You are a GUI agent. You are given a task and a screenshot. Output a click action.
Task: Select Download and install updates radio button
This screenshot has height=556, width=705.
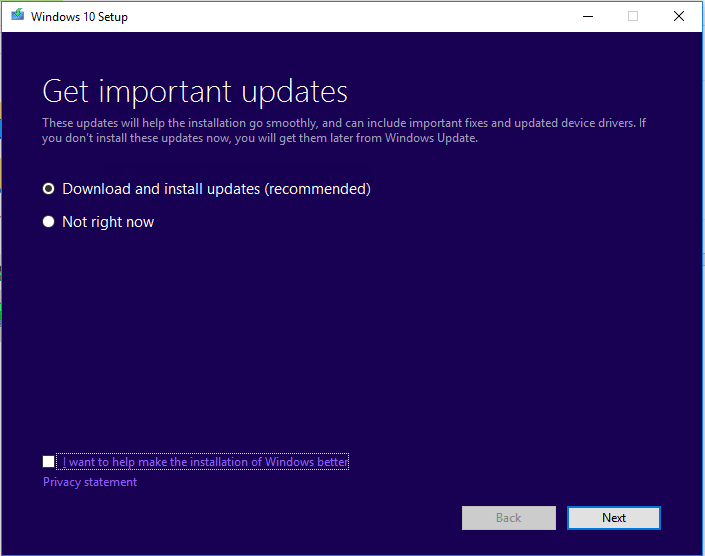tap(49, 189)
